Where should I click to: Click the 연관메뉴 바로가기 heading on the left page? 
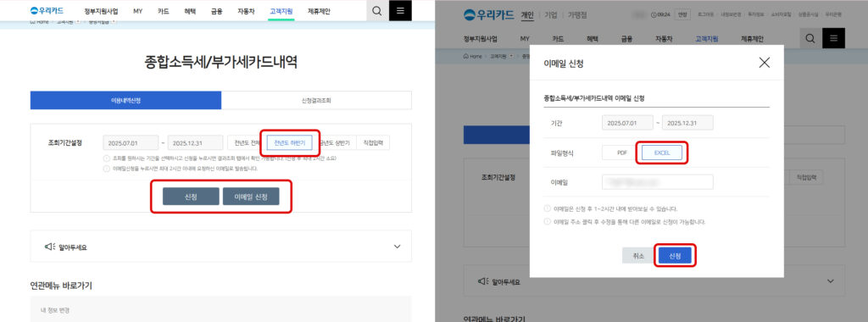(61, 286)
